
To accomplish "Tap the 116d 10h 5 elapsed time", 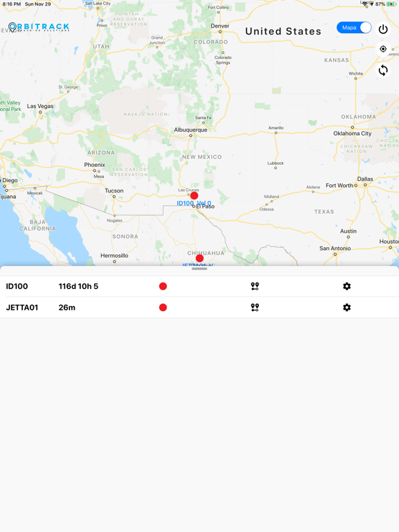I will click(x=78, y=286).
